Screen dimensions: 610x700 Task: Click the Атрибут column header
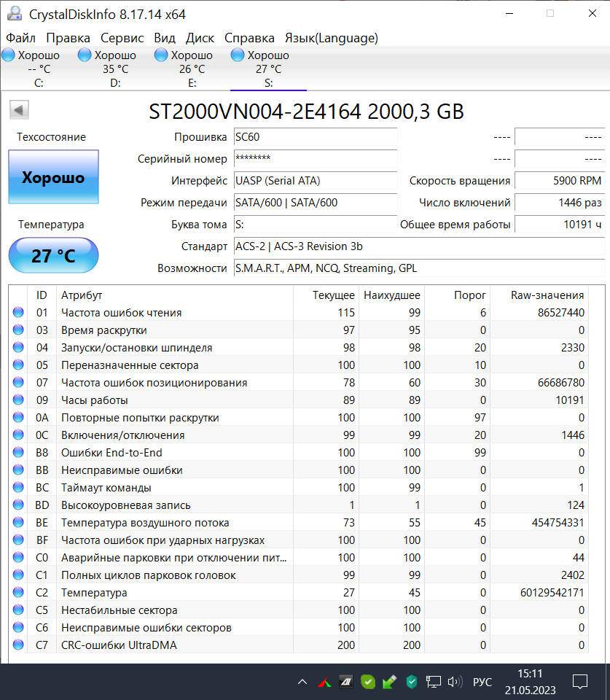pos(175,295)
